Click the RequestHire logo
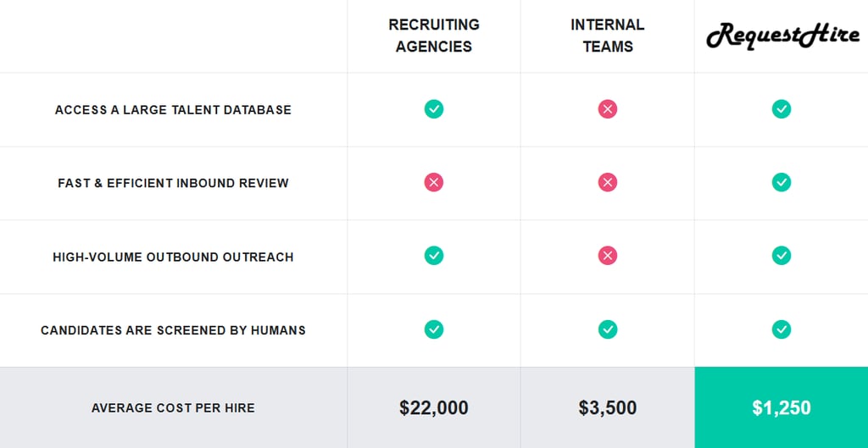The height and width of the screenshot is (448, 868). click(780, 36)
